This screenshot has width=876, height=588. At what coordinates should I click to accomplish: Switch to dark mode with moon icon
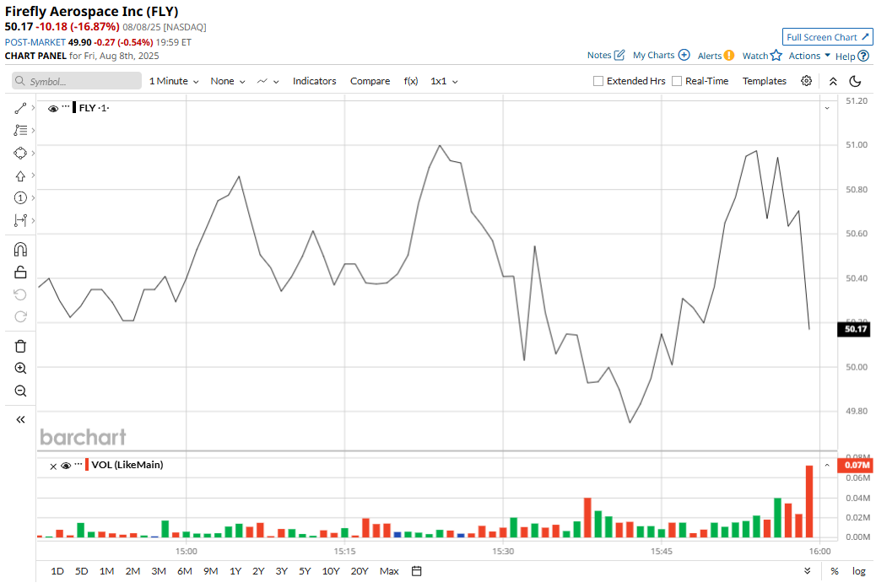[x=855, y=82]
